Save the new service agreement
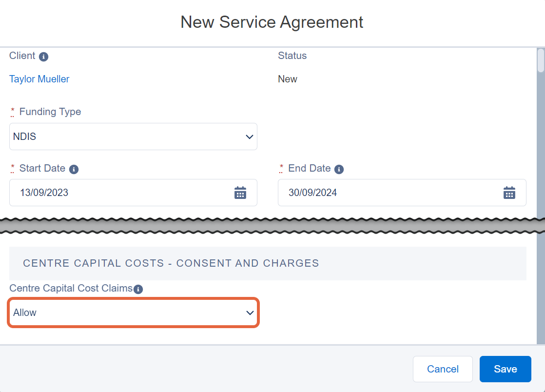This screenshot has width=545, height=392. tap(506, 369)
